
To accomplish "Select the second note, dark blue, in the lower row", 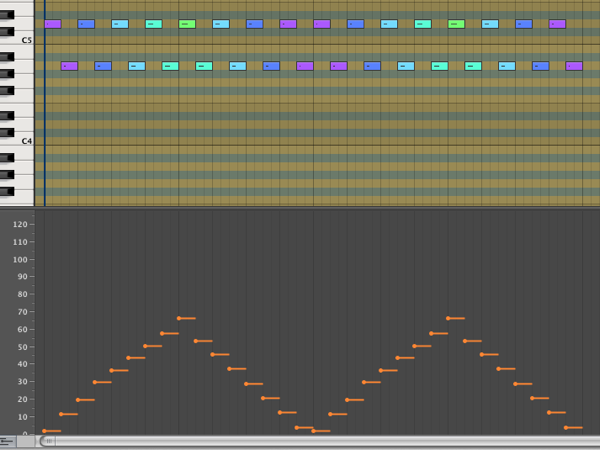I will click(x=103, y=66).
